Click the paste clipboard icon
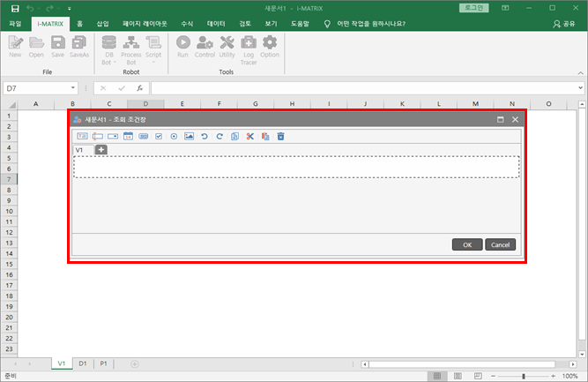This screenshot has width=588, height=382. pos(264,137)
